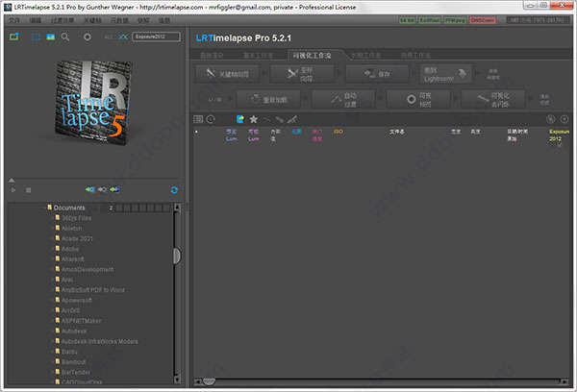Toggle the checkbox under Exposure 2012 column
The image size is (577, 392).
coord(559,145)
